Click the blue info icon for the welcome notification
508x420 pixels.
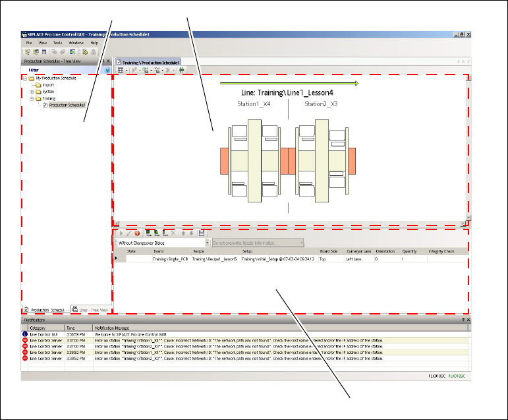coord(24,334)
